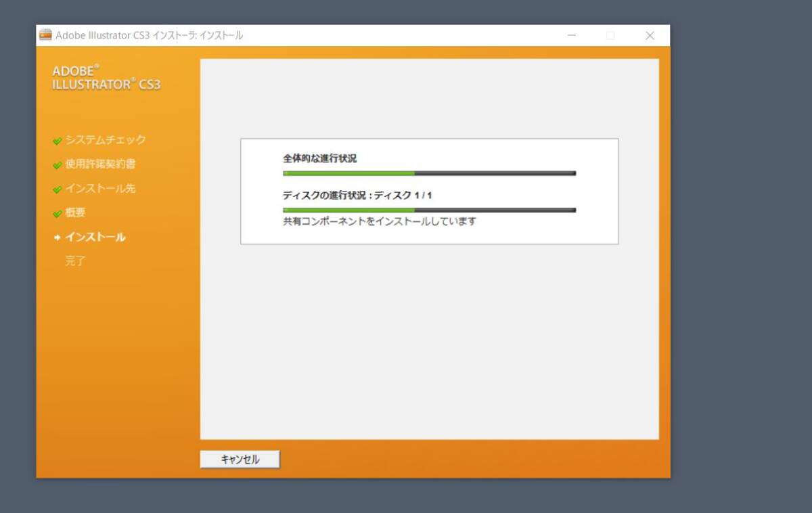Click the green checkmark beside 概要
Screen dimensions: 812x513
(58, 215)
